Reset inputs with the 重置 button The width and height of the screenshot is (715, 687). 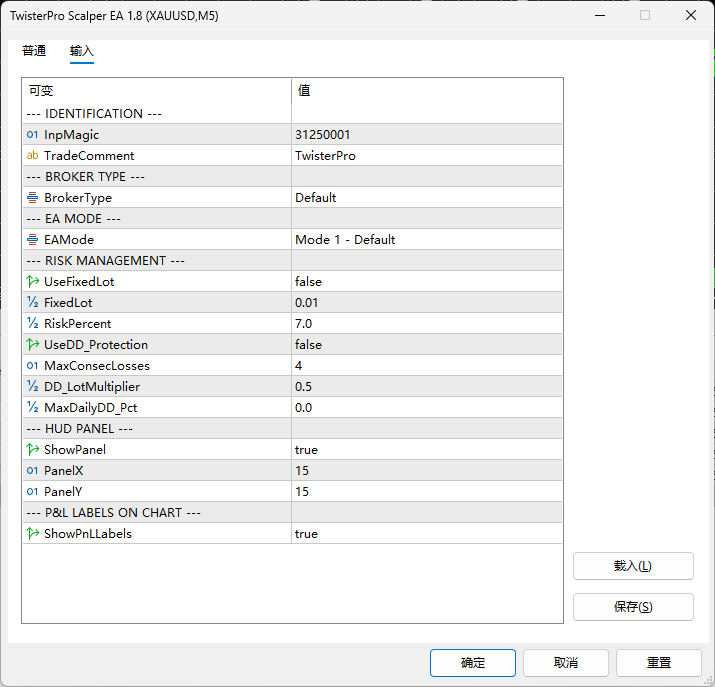pyautogui.click(x=659, y=663)
